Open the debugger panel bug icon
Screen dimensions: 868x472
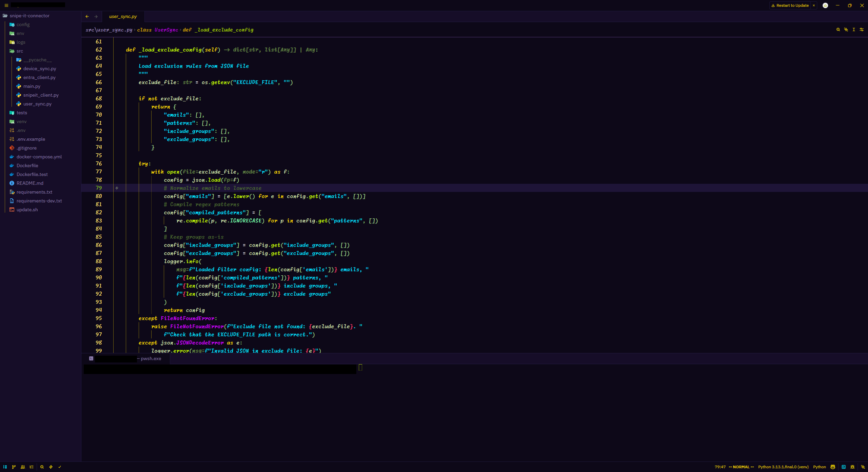852,467
